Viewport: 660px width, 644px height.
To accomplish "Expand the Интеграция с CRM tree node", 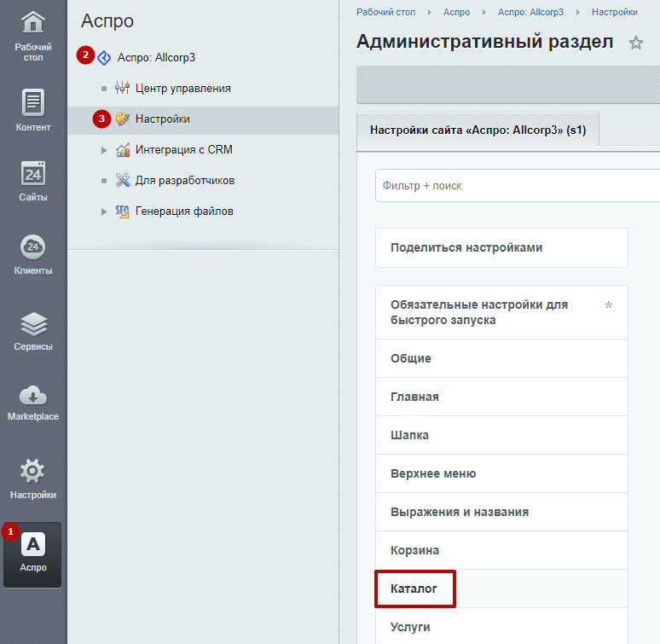I will (x=104, y=150).
